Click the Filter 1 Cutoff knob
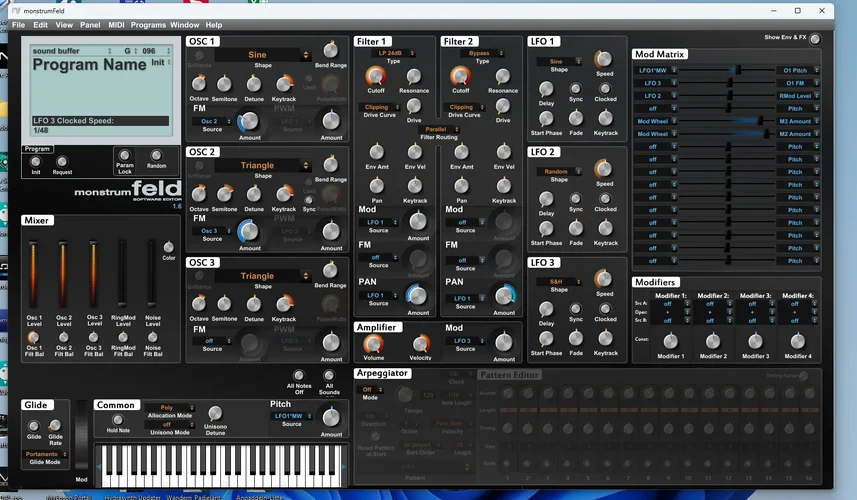This screenshot has height=500, width=857. 375,75
